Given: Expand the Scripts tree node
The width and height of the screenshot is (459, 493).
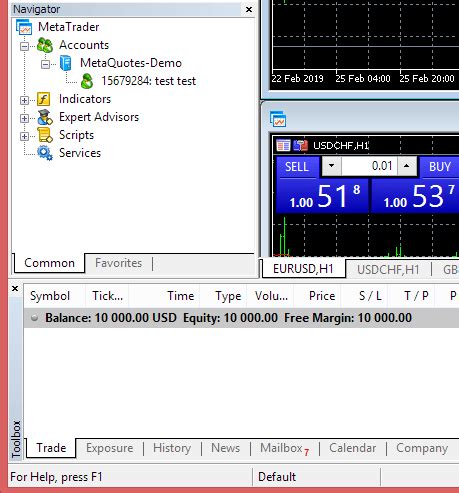Looking at the screenshot, I should coord(24,136).
